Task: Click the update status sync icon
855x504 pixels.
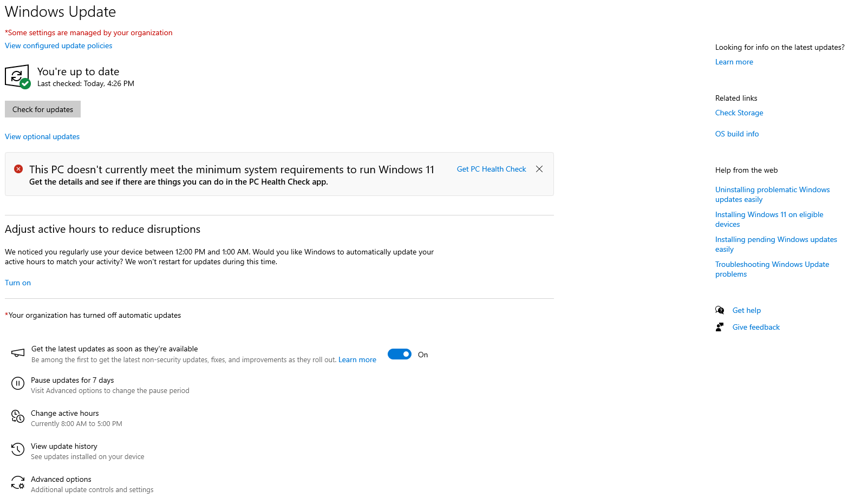Action: click(x=17, y=77)
